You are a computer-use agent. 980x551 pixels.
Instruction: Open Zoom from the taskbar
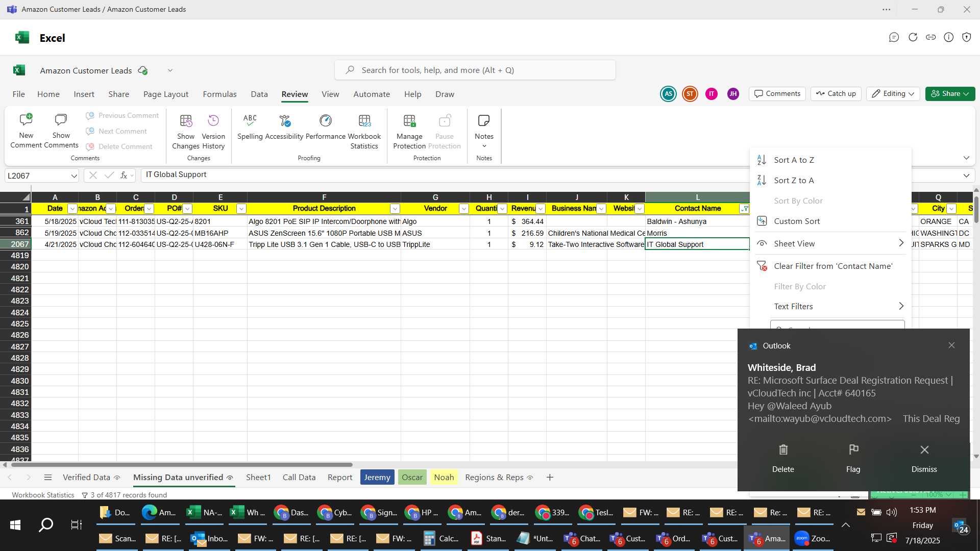pyautogui.click(x=813, y=538)
